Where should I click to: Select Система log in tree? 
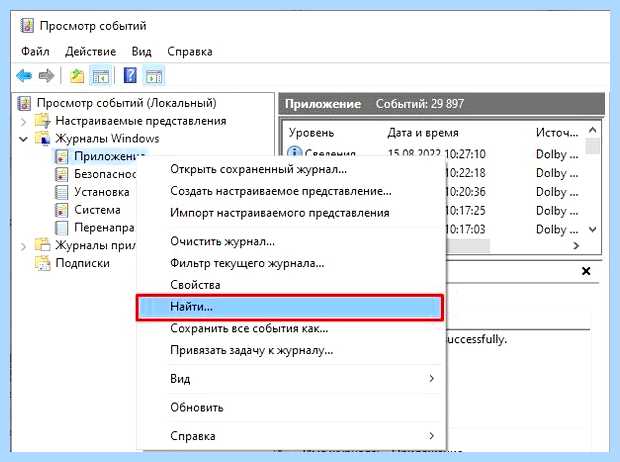click(97, 210)
